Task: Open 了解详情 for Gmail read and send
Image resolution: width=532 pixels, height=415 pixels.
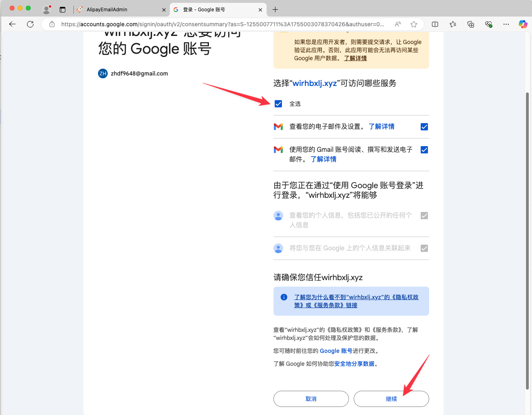Action: coord(323,159)
